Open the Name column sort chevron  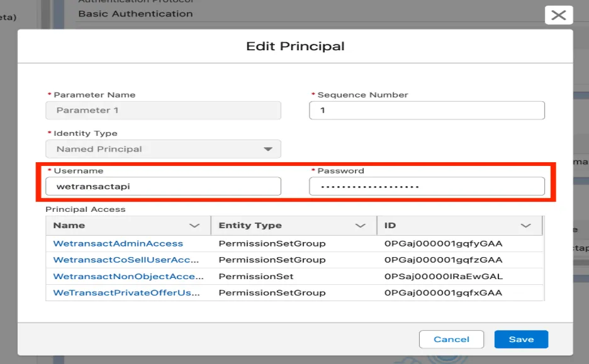click(x=194, y=226)
